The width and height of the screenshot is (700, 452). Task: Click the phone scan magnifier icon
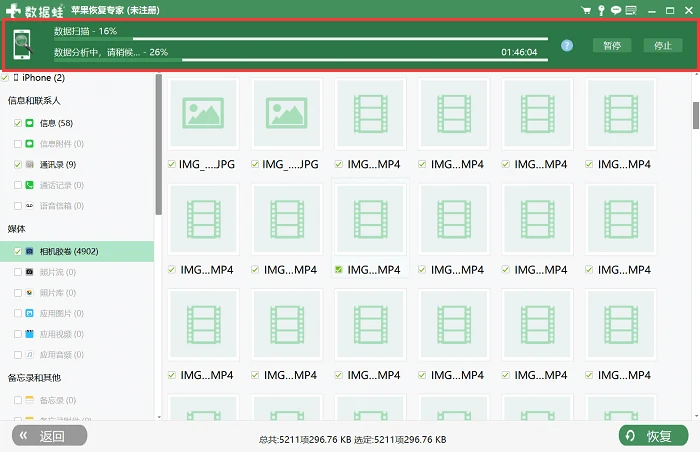pos(22,44)
